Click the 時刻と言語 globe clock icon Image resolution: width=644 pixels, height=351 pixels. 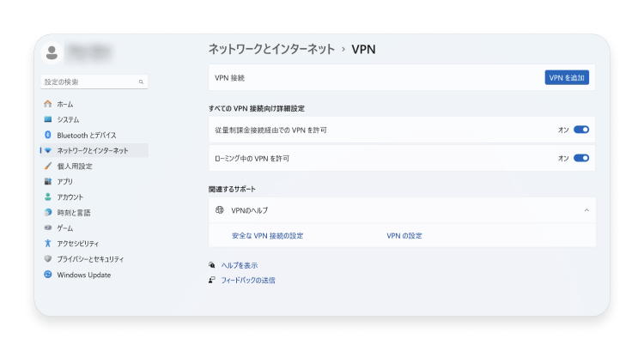pos(47,212)
